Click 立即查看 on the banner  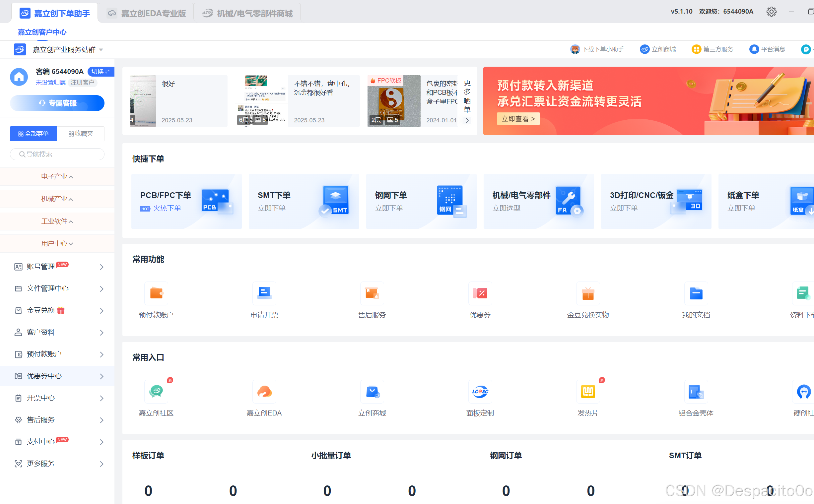[518, 119]
